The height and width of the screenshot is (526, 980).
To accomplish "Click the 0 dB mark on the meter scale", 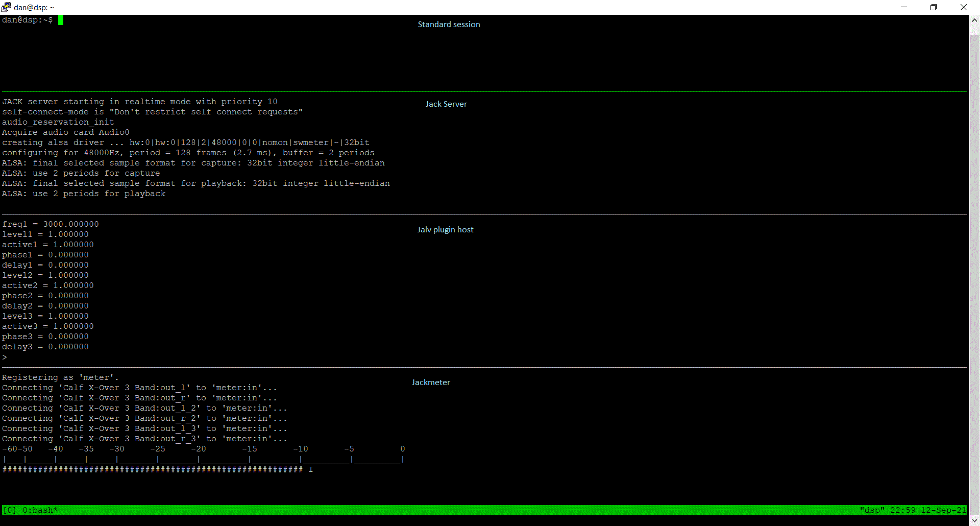I will [403, 449].
